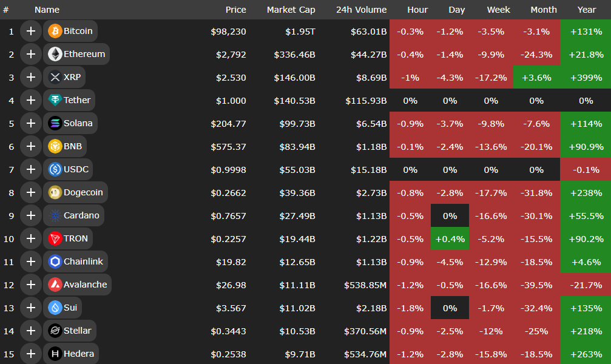The image size is (611, 364).
Task: Add Cardano using its plus button
Action: click(30, 215)
